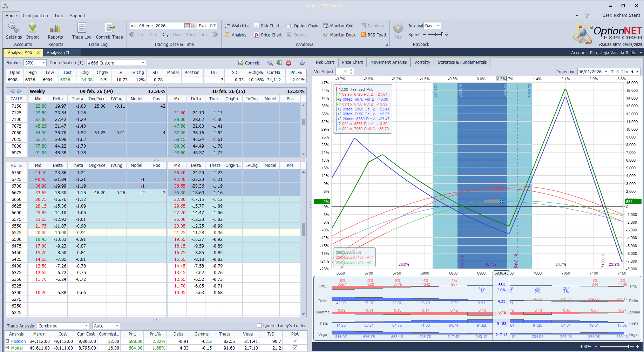644x352 pixels.
Task: Switch to the Movement Analysis tab
Action: pos(388,62)
